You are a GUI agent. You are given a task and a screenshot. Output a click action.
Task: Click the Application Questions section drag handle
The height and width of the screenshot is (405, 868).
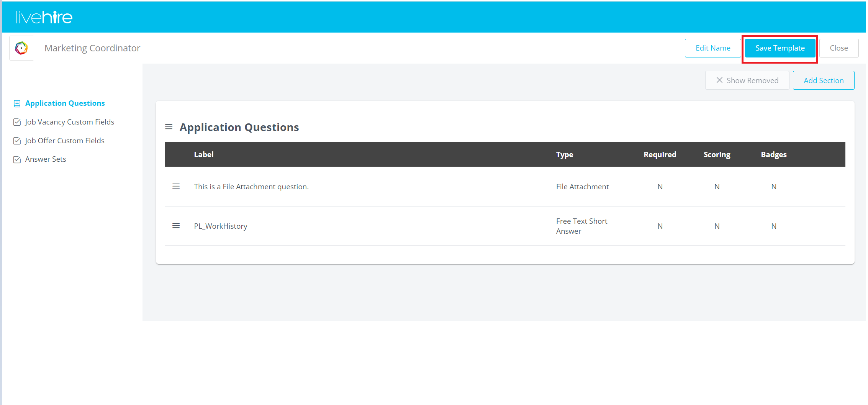(169, 127)
